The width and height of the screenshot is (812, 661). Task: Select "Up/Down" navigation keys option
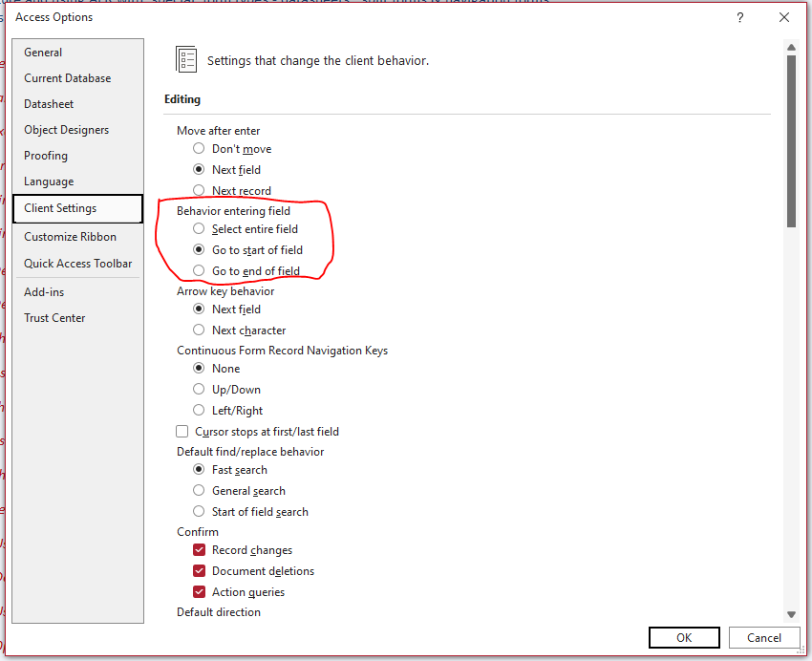point(199,390)
